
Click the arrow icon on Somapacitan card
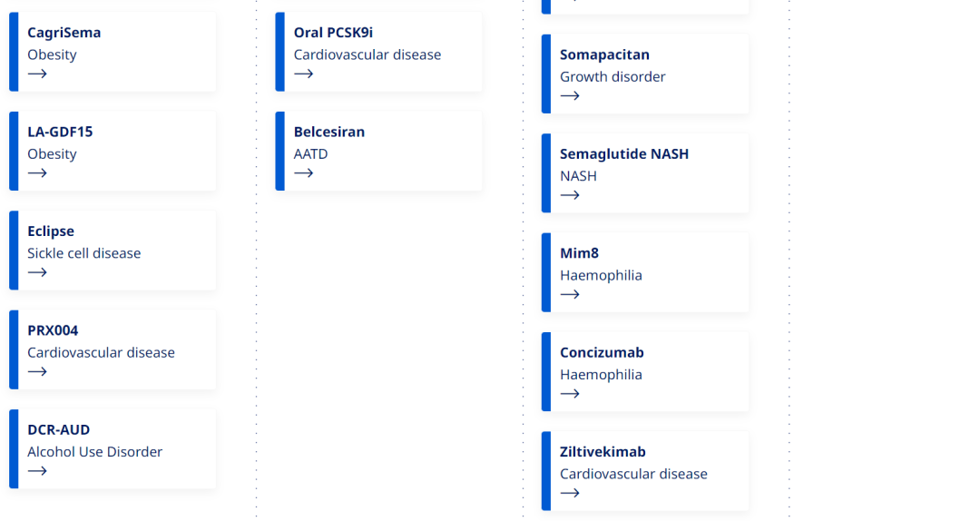tap(570, 96)
